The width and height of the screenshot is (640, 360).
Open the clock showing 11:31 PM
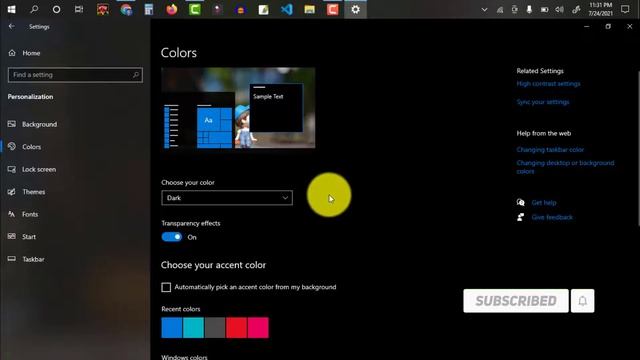coord(600,9)
